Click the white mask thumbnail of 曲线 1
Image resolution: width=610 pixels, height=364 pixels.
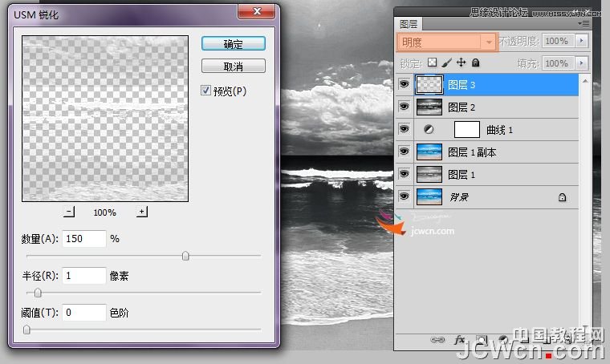(467, 129)
